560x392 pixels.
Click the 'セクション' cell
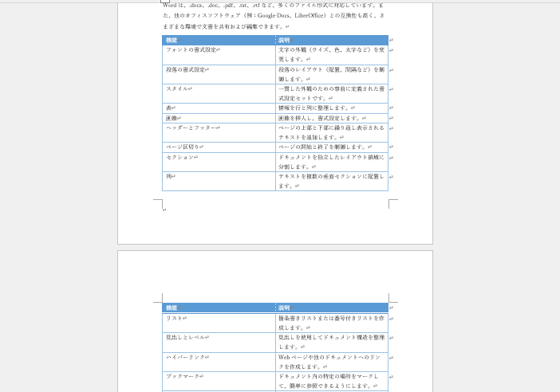[219, 162]
